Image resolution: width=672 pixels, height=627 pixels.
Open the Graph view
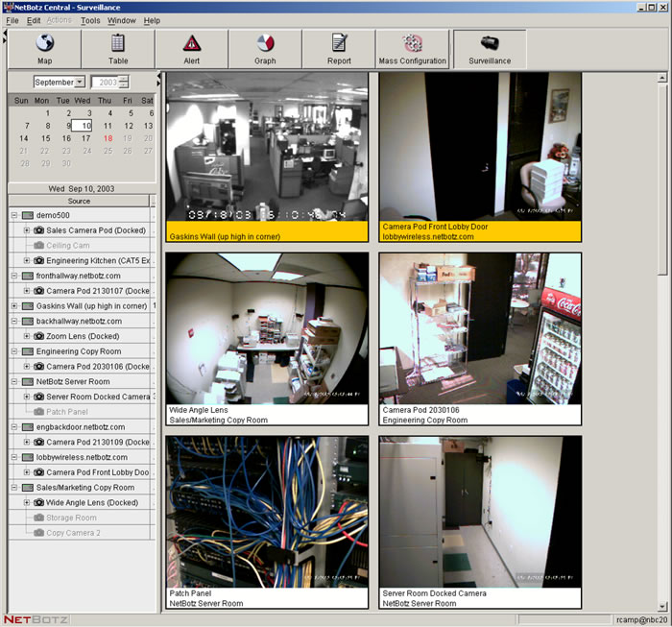[265, 49]
